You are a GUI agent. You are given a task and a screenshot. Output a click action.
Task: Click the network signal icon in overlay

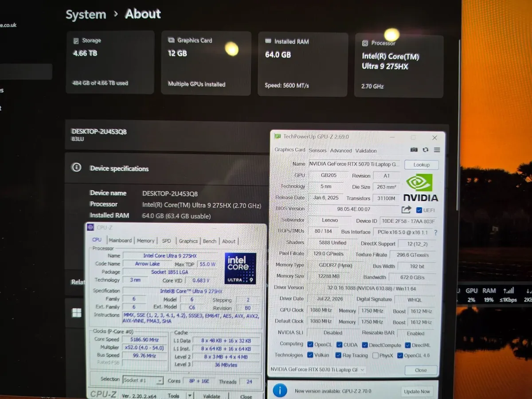[x=509, y=291]
